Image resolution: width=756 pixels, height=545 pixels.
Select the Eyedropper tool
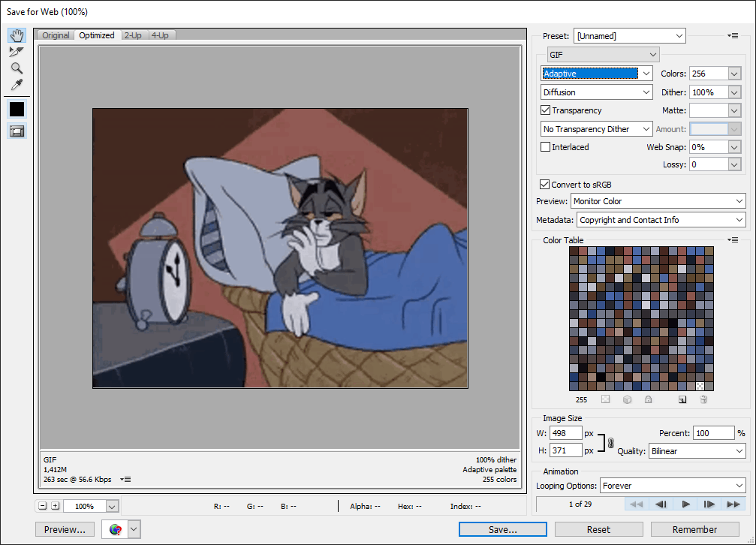(x=17, y=85)
